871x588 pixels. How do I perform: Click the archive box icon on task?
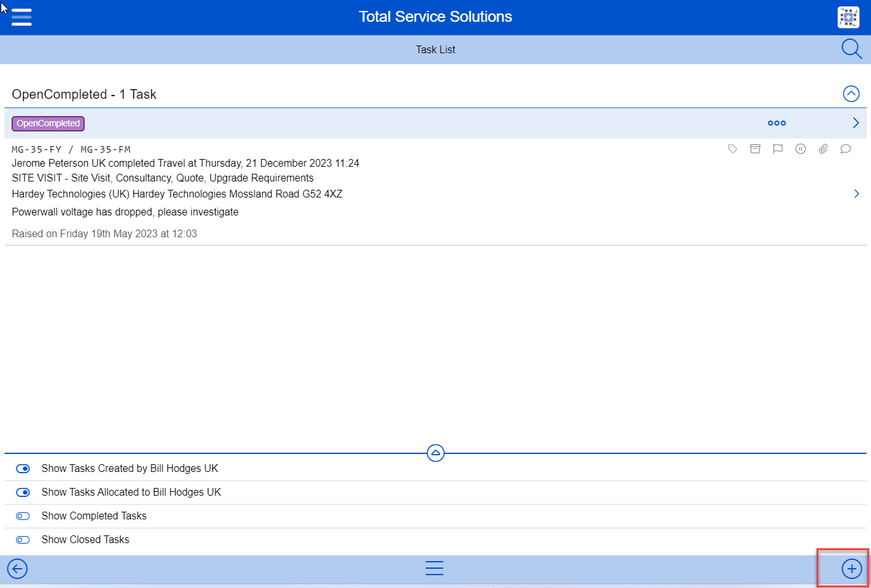pyautogui.click(x=756, y=149)
